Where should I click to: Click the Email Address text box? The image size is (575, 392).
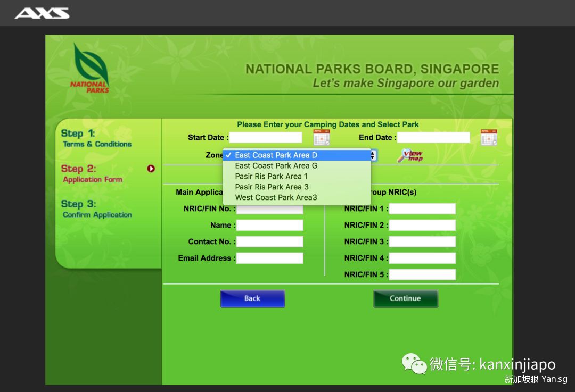coord(269,258)
